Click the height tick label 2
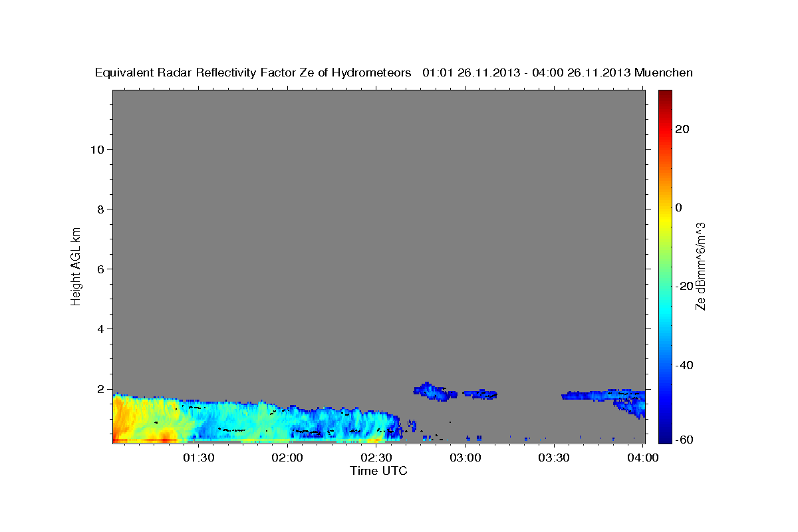The image size is (798, 532). click(99, 389)
